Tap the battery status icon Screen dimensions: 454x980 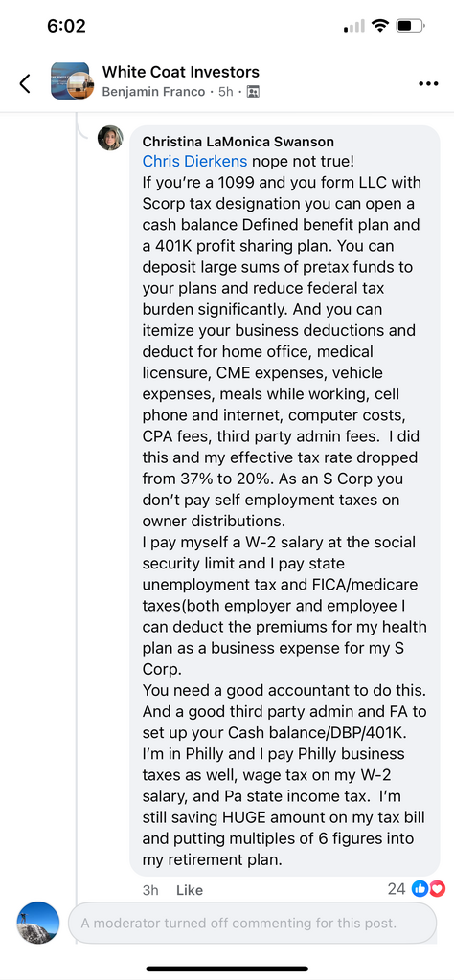[x=411, y=26]
